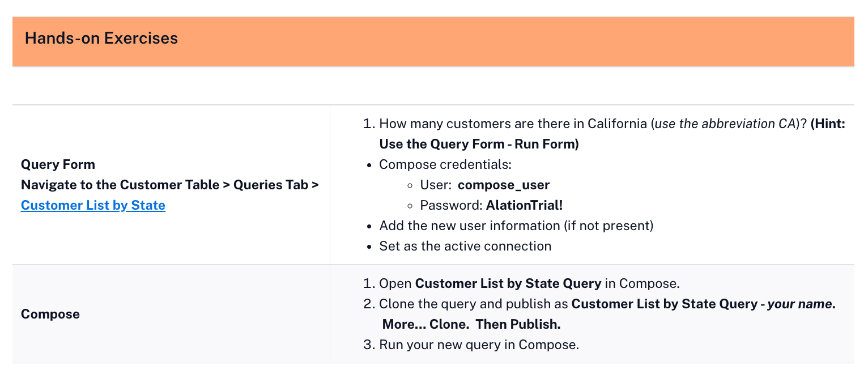Image resolution: width=868 pixels, height=382 pixels.
Task: Click the Set as the active connection bullet
Action: 465,246
